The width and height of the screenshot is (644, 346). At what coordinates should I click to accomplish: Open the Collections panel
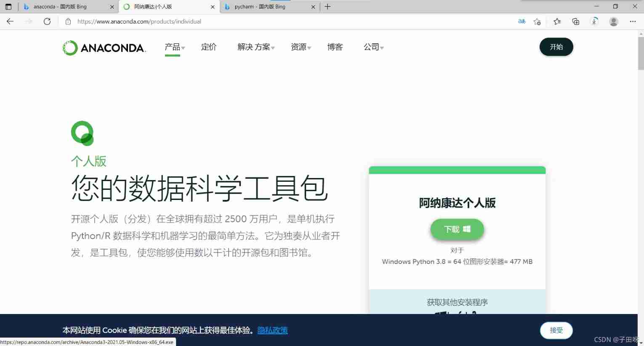coord(576,21)
